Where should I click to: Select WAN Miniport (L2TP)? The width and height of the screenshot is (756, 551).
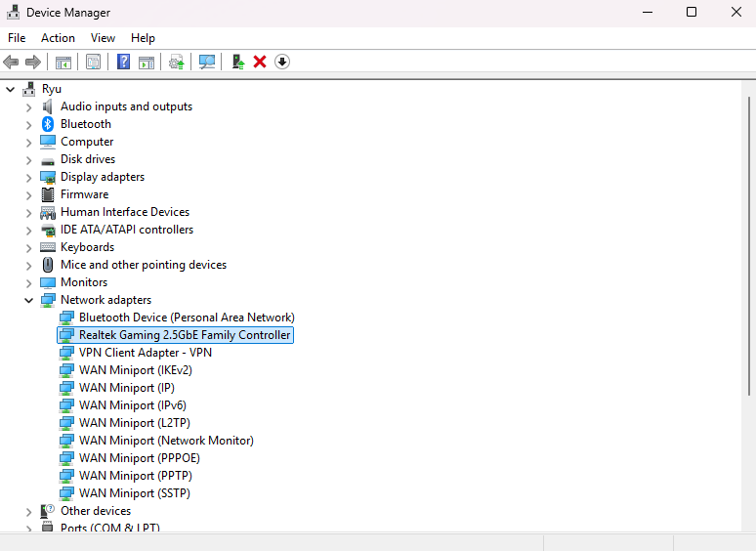click(x=135, y=423)
